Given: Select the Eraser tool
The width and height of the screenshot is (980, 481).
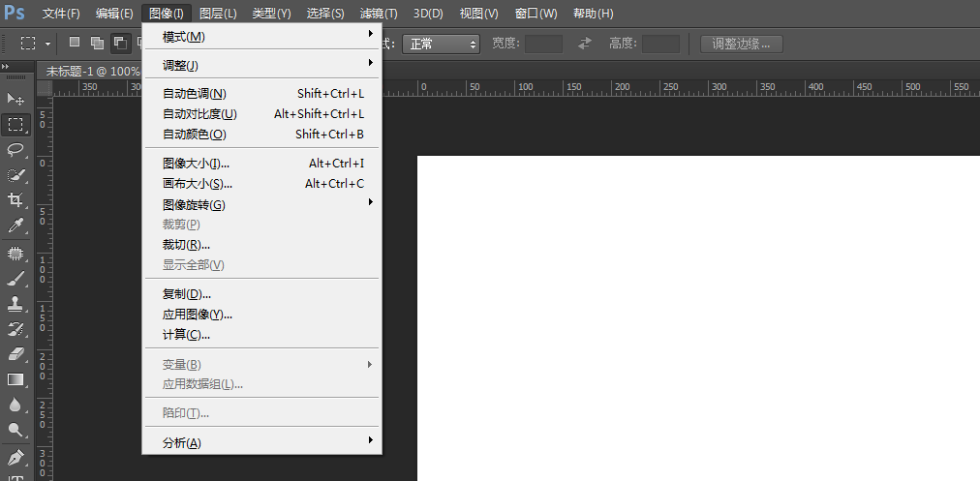Looking at the screenshot, I should click(15, 354).
